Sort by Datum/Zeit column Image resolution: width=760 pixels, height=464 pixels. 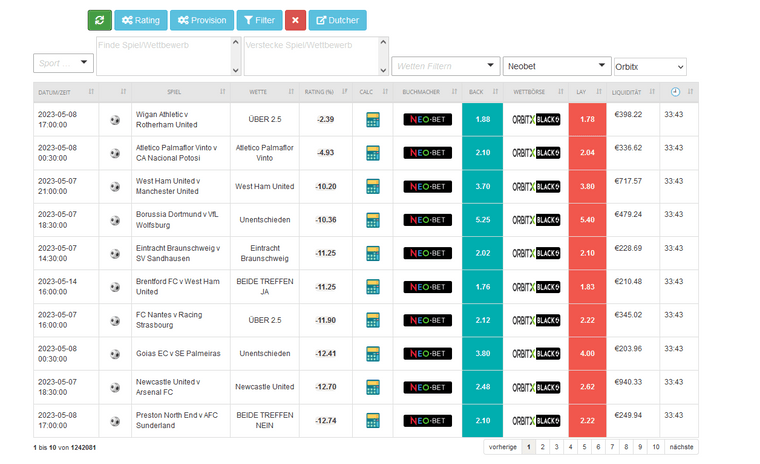point(66,92)
